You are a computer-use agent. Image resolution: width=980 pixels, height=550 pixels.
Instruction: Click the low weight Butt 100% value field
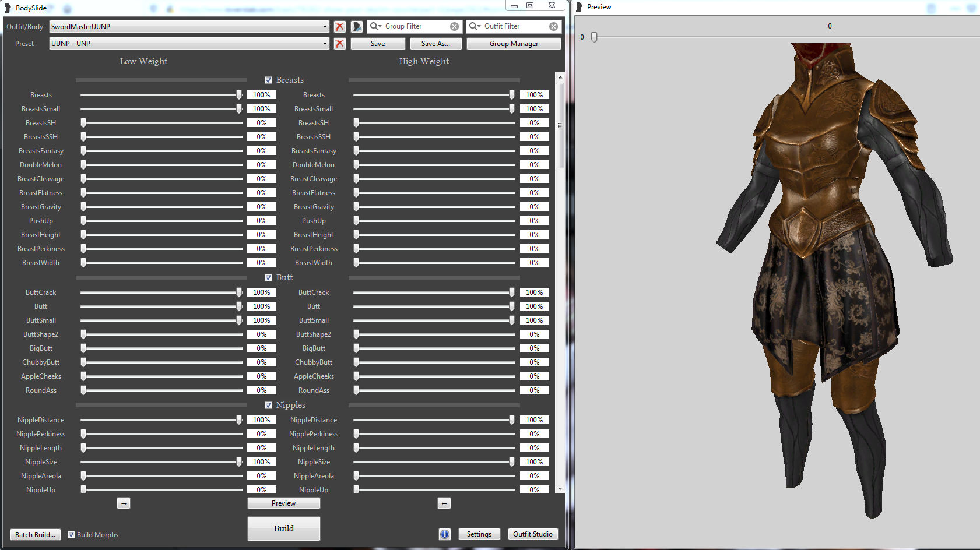tap(262, 306)
